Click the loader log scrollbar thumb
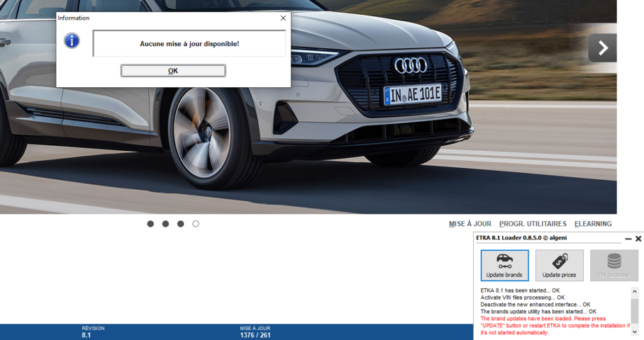Image resolution: width=644 pixels, height=340 pixels. (x=635, y=310)
